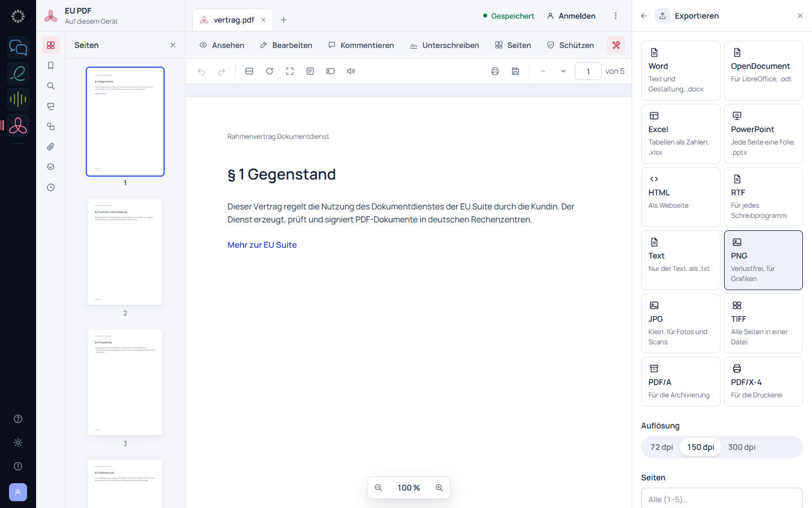Go to next page chevron
Screen dimensions: 812x508
click(563, 71)
